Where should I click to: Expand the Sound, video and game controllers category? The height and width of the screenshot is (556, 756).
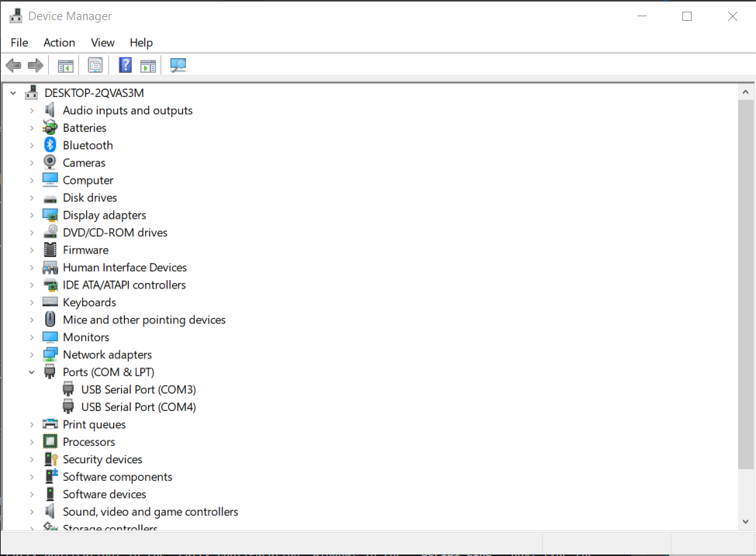pyautogui.click(x=31, y=512)
